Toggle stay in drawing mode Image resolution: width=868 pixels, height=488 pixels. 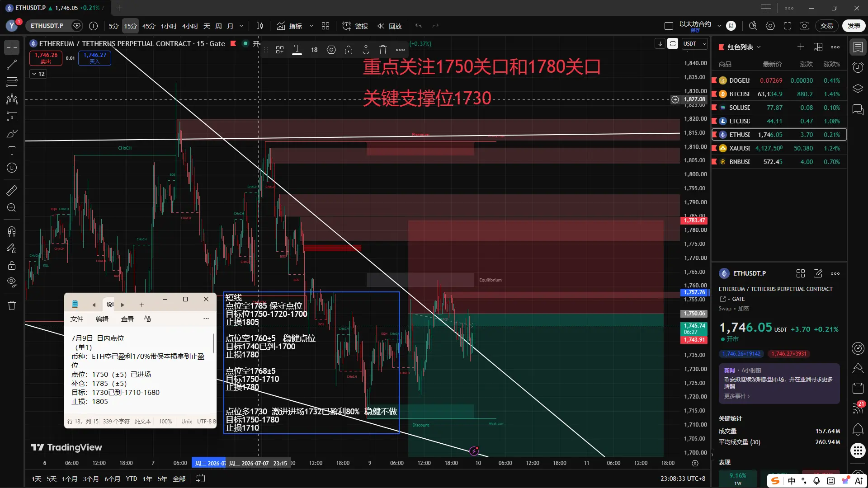coord(12,249)
